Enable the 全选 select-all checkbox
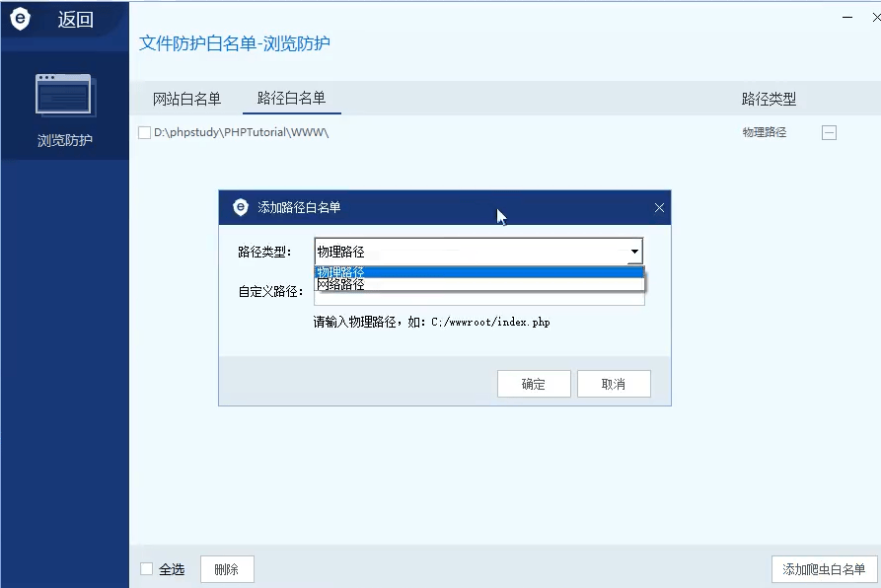Image resolution: width=881 pixels, height=588 pixels. [x=147, y=569]
